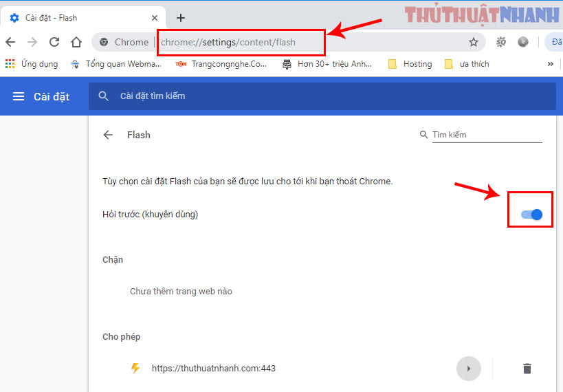Click the globe extension icon in toolbar

(x=522, y=42)
